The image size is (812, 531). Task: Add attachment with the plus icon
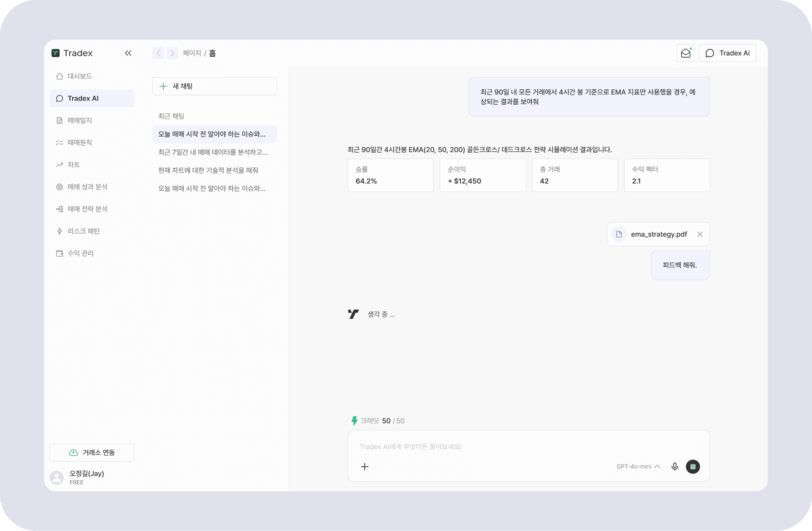(365, 467)
